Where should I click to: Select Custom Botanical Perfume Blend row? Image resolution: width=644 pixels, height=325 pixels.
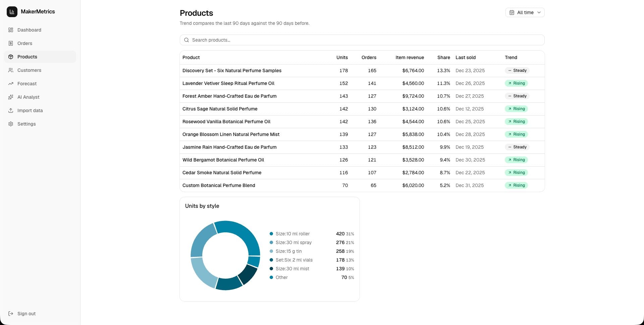click(362, 185)
